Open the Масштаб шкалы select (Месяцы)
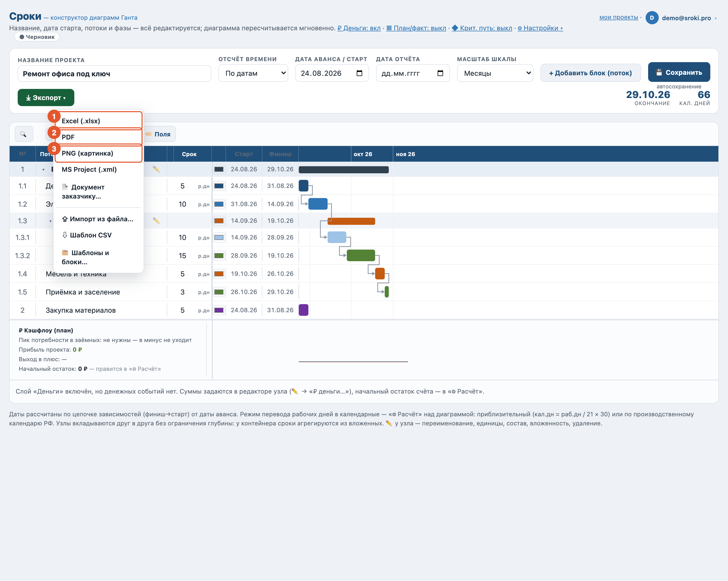The width and height of the screenshot is (728, 581). pos(495,73)
